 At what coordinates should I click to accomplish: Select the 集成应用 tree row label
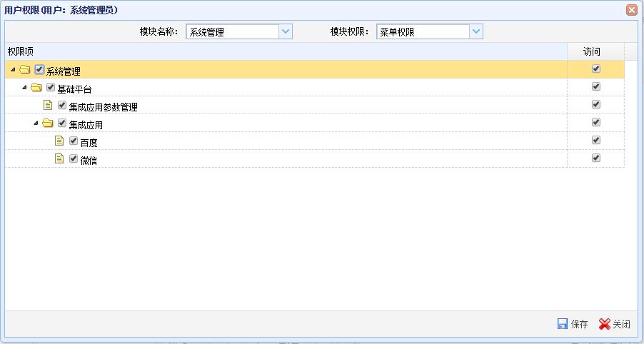point(86,125)
